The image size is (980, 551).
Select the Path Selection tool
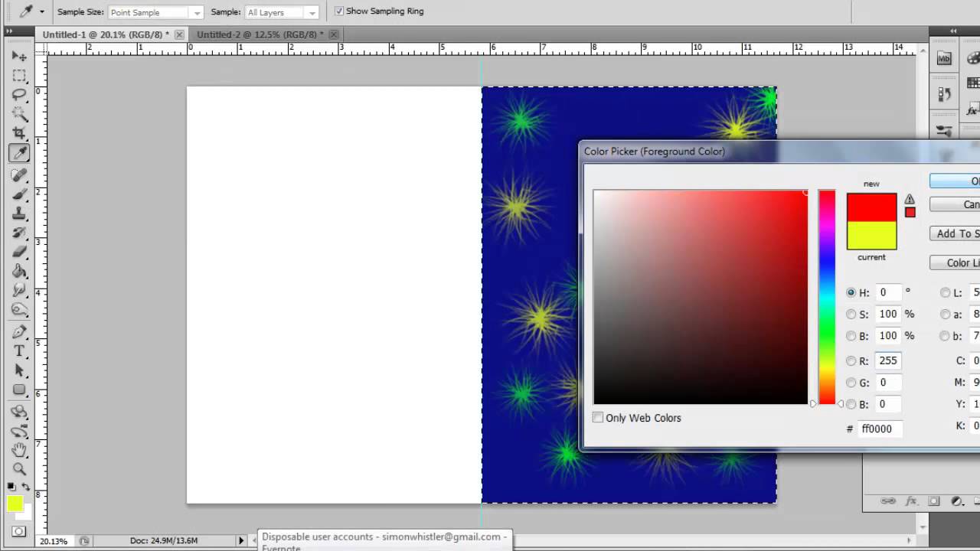click(19, 370)
